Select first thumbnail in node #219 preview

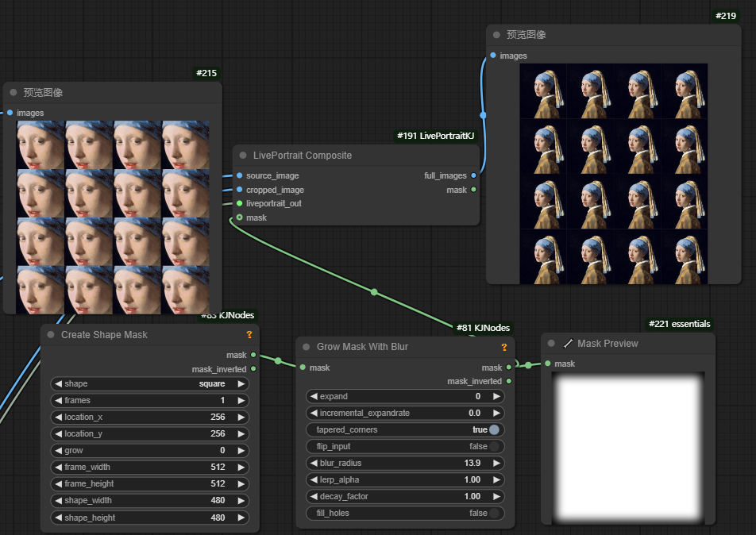point(543,91)
